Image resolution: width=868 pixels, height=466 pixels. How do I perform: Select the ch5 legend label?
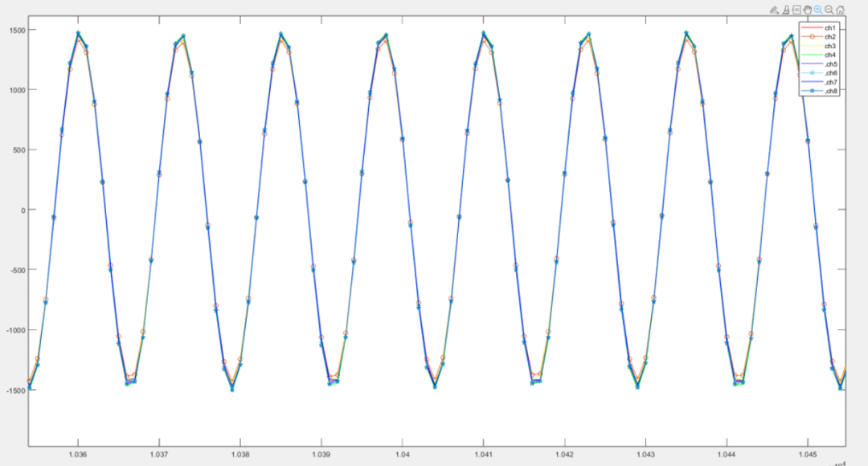(831, 64)
